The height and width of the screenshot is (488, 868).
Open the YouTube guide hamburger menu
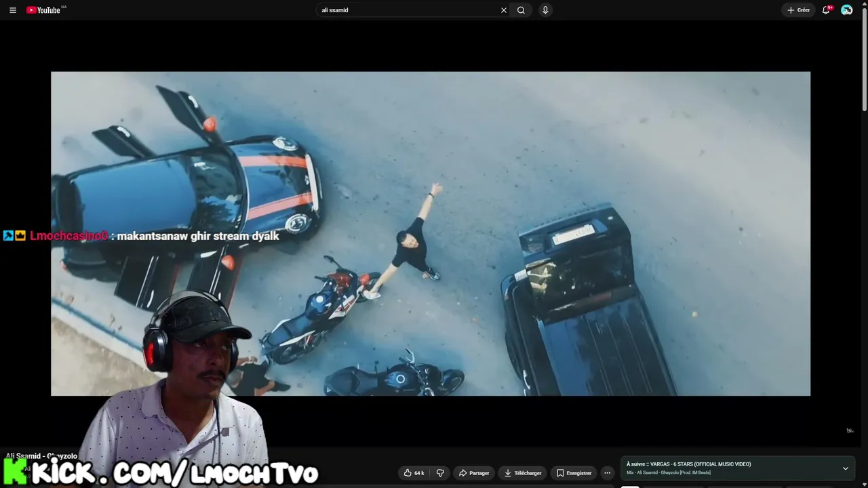12,10
